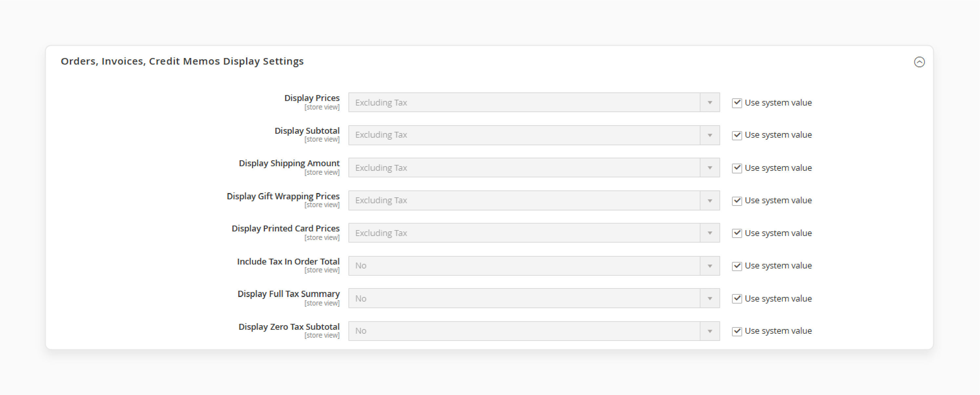Screen dimensions: 980x395
Task: Open the Display Printed Card Prices dropdown
Action: click(x=534, y=233)
